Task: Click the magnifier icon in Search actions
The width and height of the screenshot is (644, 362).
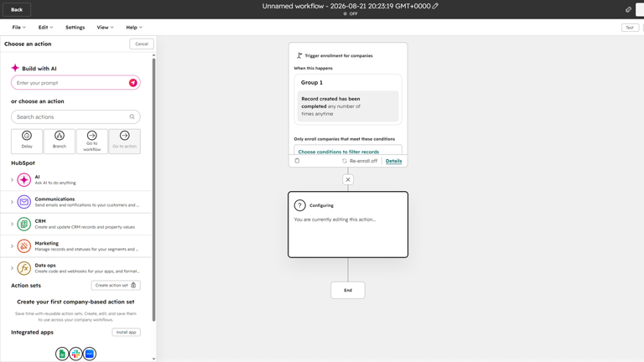Action: tap(132, 116)
